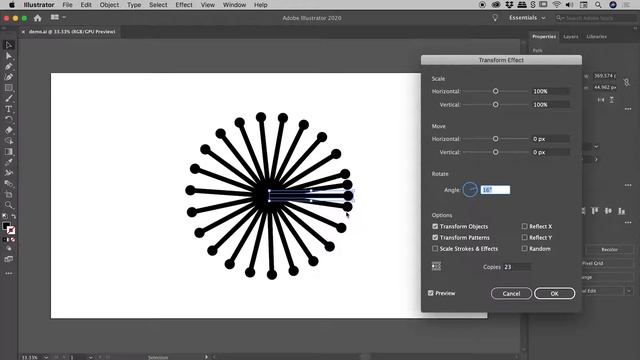Screen dimensions: 640x360
Task: Open the File menu
Action: pos(67,5)
